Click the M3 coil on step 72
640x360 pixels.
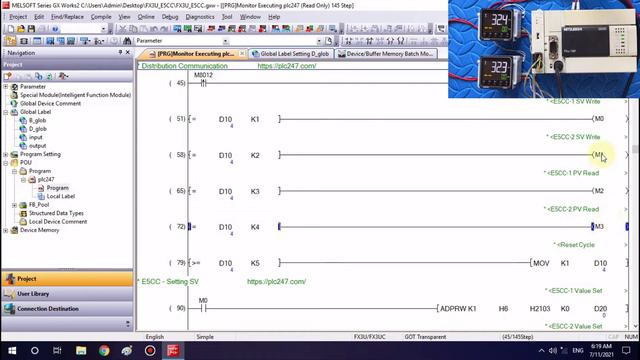tap(598, 227)
